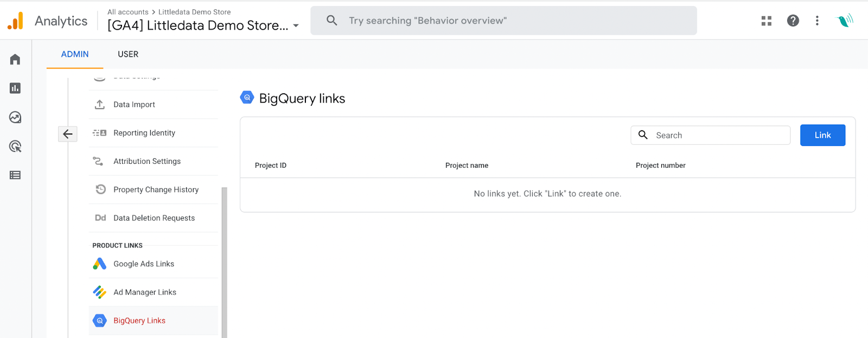Open the Home sidebar icon
868x338 pixels.
tap(15, 59)
